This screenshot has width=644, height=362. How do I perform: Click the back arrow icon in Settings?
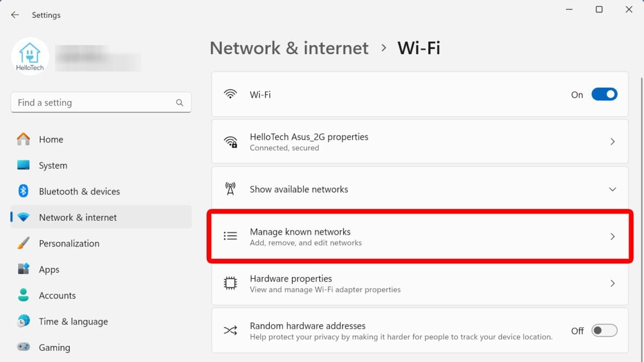pyautogui.click(x=15, y=15)
